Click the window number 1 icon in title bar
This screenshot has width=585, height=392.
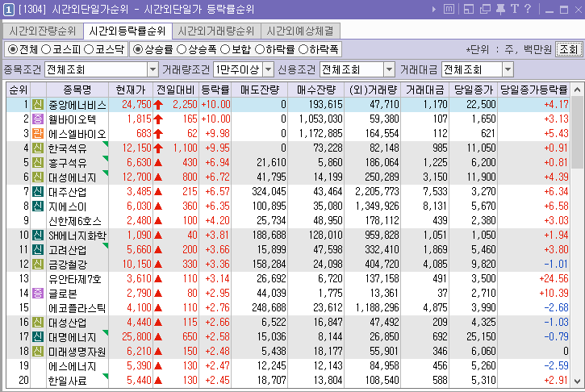9,10
